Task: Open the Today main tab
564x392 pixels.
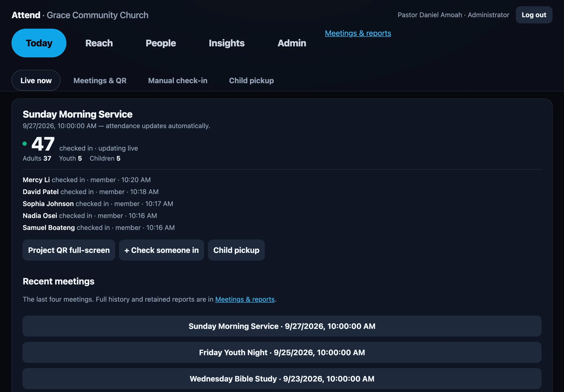Action: click(x=39, y=43)
